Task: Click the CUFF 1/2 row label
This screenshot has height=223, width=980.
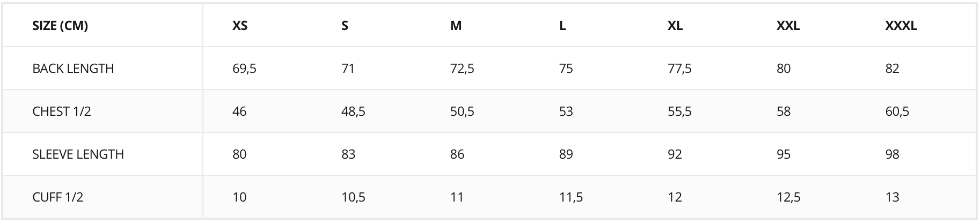Action: click(x=57, y=197)
